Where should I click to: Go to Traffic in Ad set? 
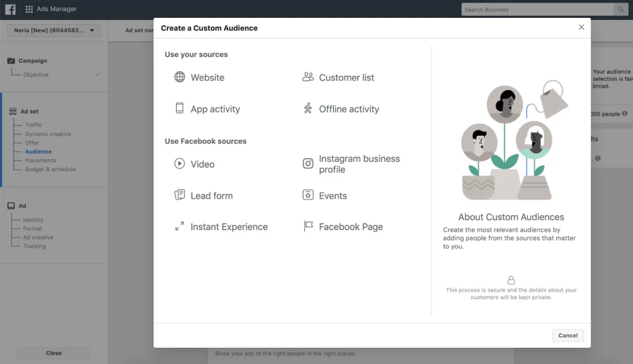click(x=33, y=125)
